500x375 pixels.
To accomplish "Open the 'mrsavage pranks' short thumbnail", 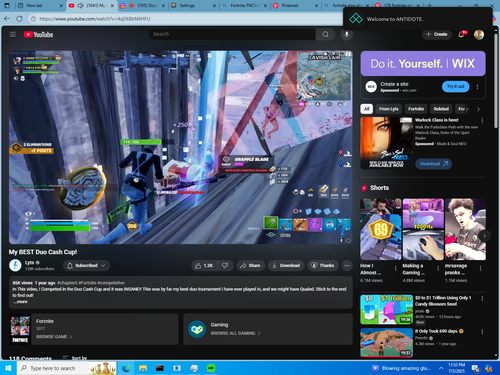I will [x=465, y=229].
